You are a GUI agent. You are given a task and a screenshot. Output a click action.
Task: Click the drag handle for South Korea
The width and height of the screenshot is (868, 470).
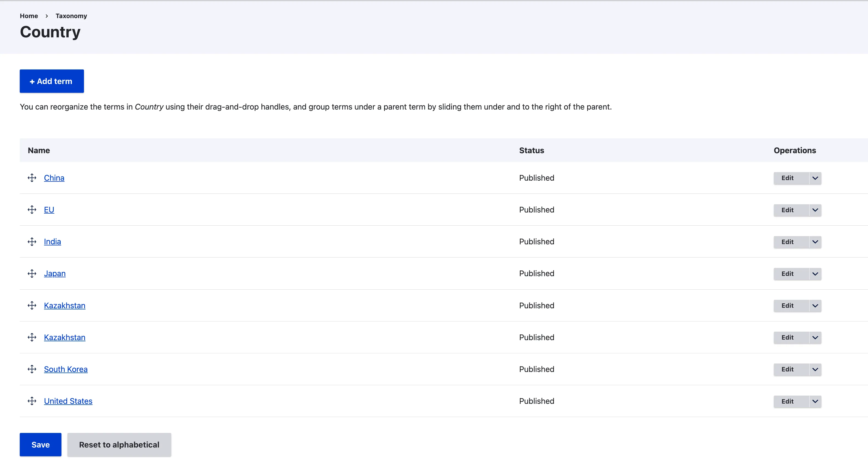tap(32, 369)
